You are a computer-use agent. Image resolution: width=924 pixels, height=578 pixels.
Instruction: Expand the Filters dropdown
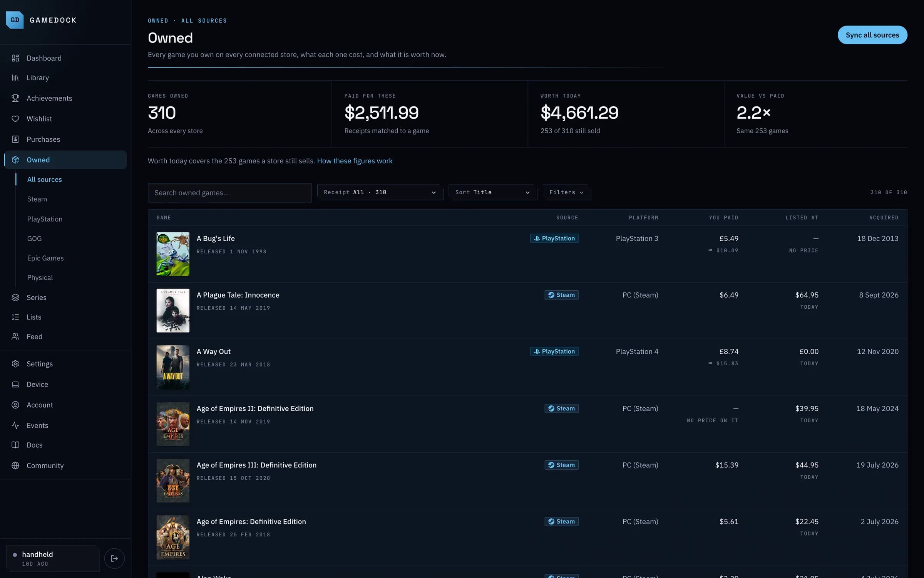[x=567, y=192]
